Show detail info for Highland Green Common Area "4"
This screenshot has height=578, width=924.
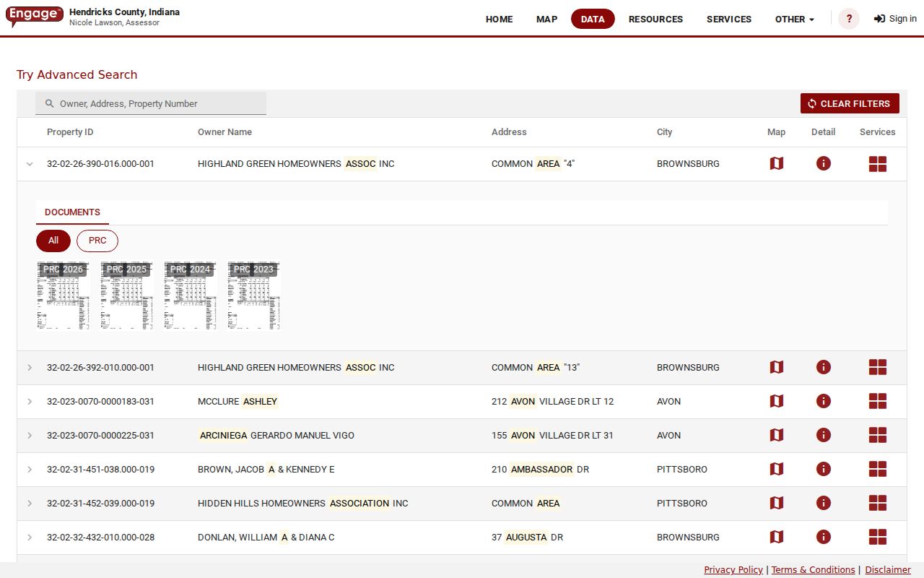point(824,164)
